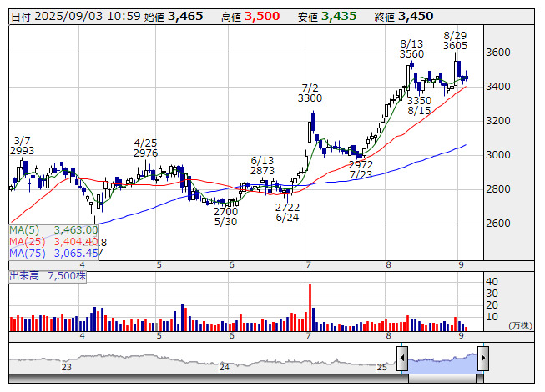Click the 高値 3,500 high price
Image resolution: width=545 pixels, height=392 pixels.
(x=250, y=17)
